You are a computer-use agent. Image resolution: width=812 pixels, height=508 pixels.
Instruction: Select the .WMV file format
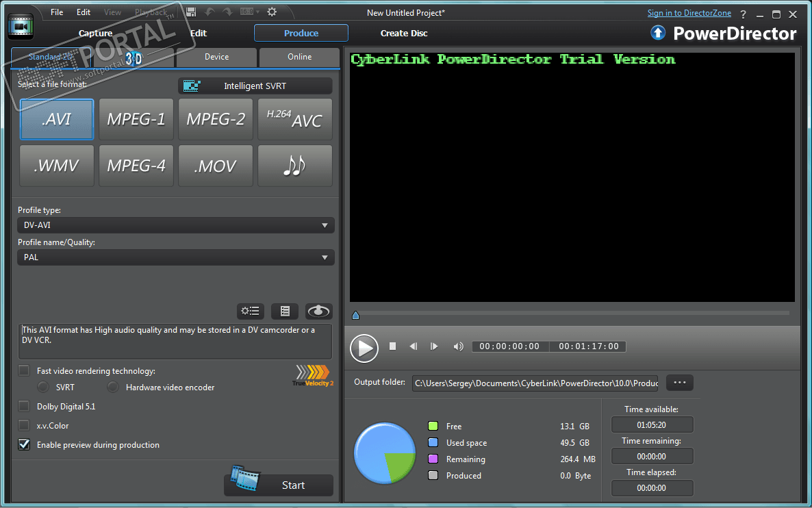click(x=57, y=166)
